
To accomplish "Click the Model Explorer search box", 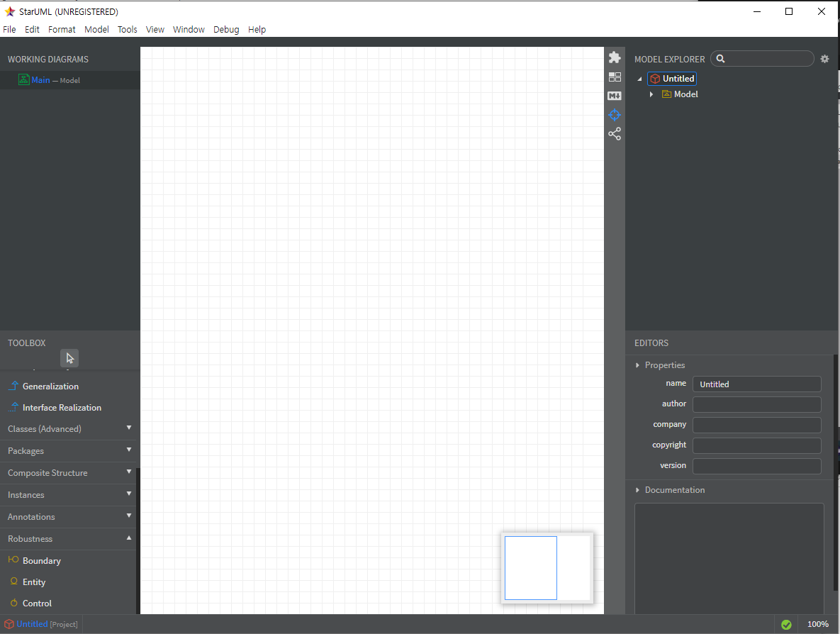I will [x=762, y=59].
